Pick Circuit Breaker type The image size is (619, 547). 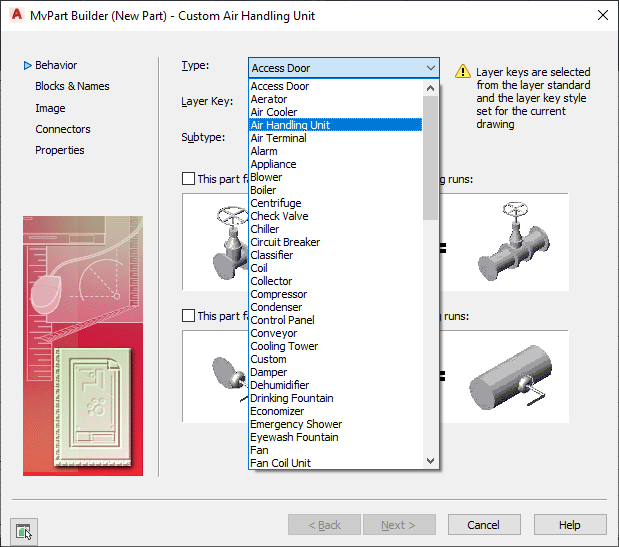click(336, 242)
